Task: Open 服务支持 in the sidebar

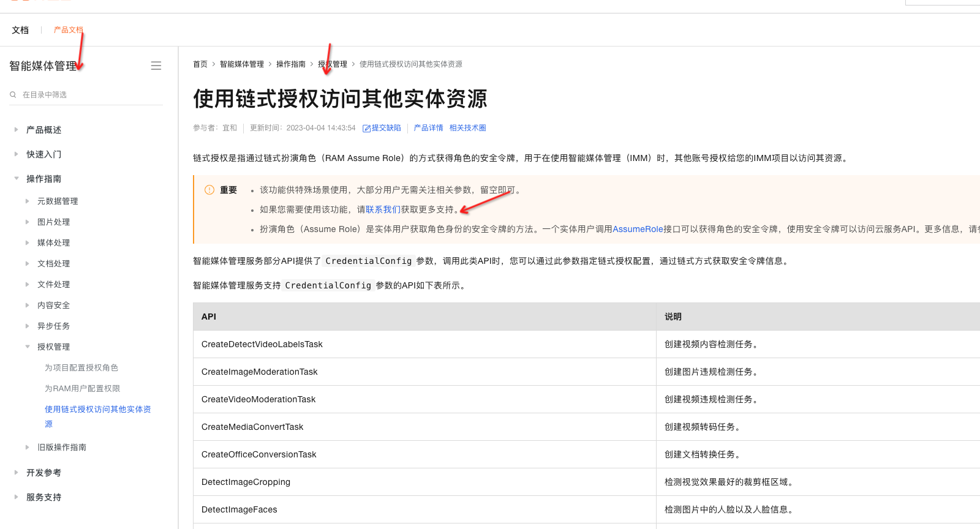Action: (43, 497)
